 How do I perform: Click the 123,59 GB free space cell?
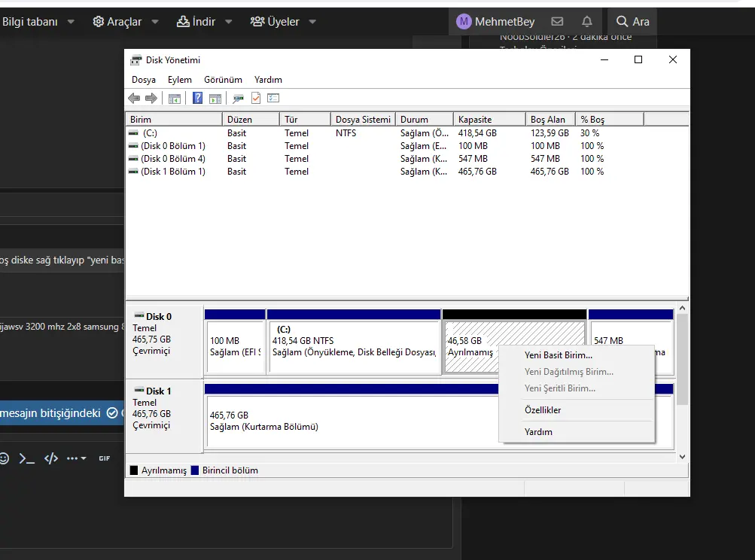pyautogui.click(x=550, y=133)
